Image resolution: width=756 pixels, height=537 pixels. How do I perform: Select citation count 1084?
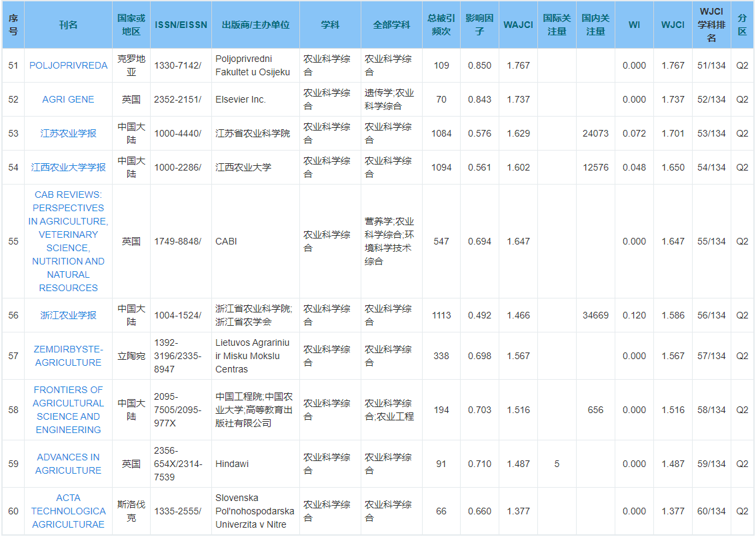pyautogui.click(x=441, y=133)
